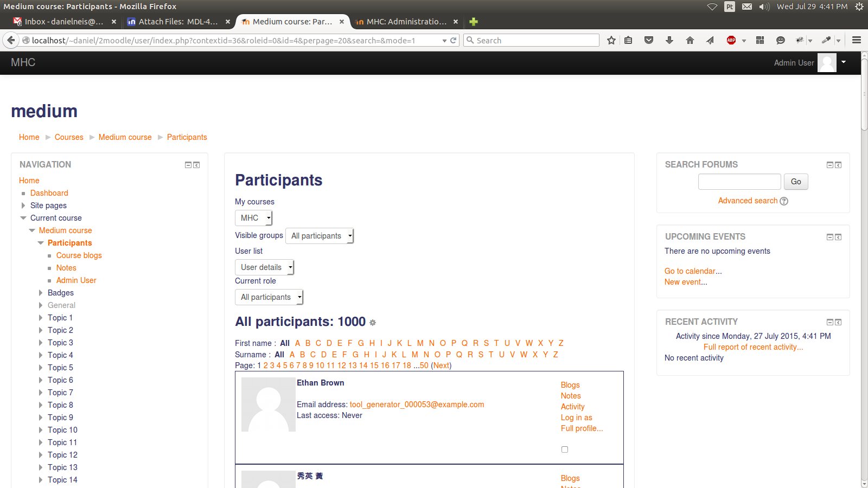Click the chat bubble toolbar icon

click(x=781, y=40)
